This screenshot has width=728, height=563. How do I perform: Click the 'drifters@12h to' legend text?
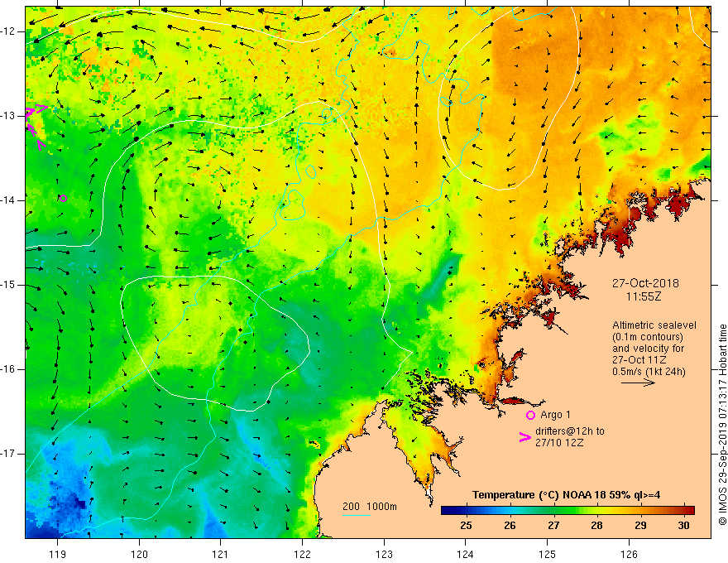570,431
